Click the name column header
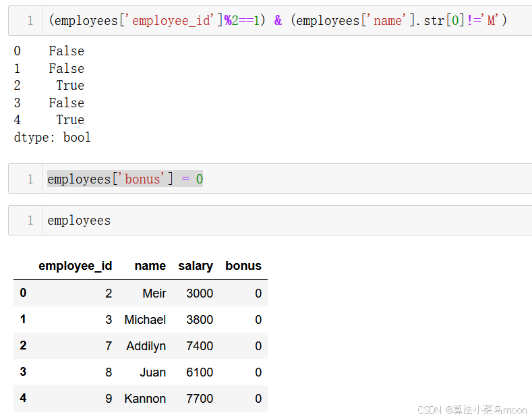This screenshot has height=419, width=532. point(150,266)
